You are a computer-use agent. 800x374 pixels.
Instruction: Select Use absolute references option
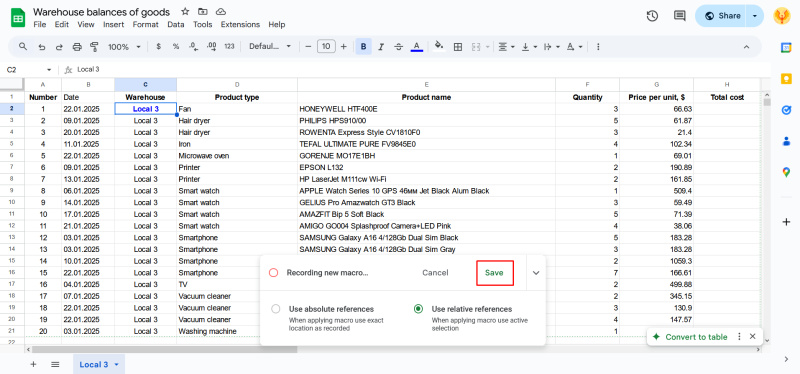tap(276, 309)
